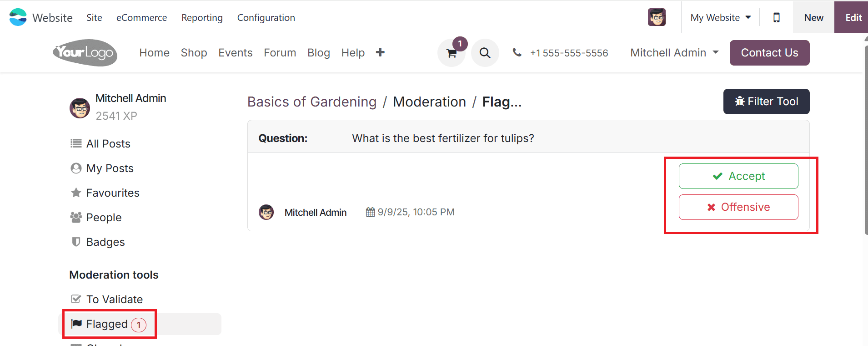Viewport: 868px width, 346px height.
Task: Click the phone number icon
Action: [517, 52]
